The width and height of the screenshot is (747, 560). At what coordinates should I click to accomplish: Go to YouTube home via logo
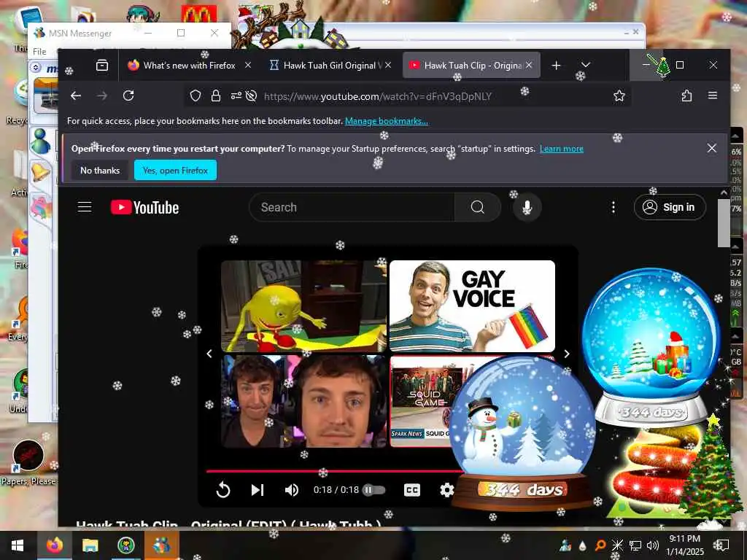[145, 208]
